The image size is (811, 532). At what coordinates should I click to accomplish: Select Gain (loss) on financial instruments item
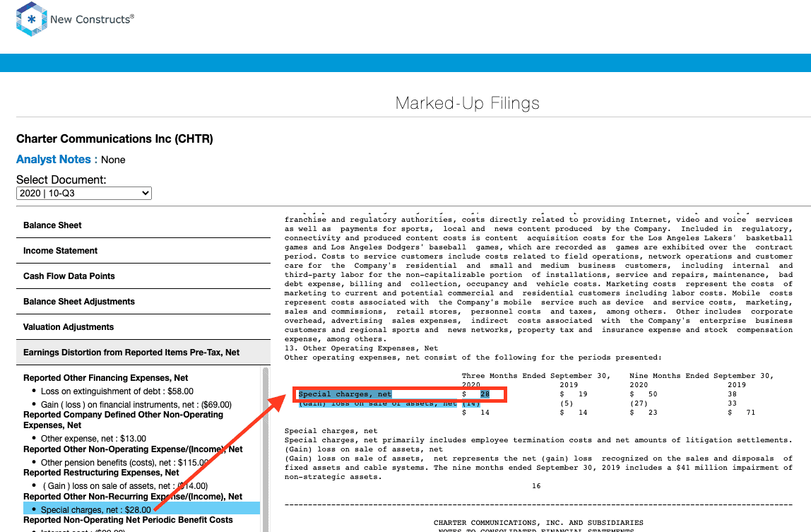(136, 405)
